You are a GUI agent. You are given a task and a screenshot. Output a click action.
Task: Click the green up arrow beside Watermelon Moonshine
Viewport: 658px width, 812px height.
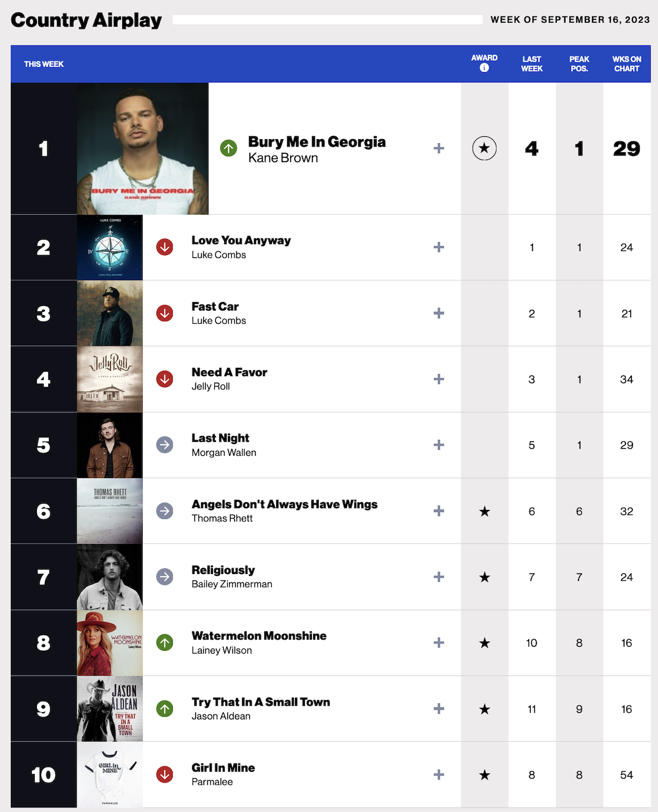(165, 643)
